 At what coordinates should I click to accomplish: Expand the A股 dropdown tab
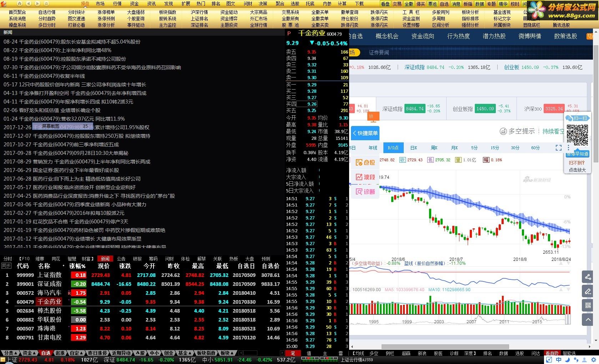(x=141, y=353)
